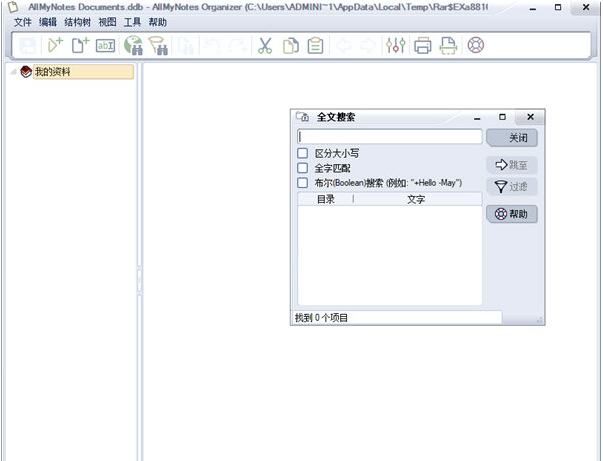Click the 找到 0 个项目 status text
603x461 pixels.
click(321, 318)
